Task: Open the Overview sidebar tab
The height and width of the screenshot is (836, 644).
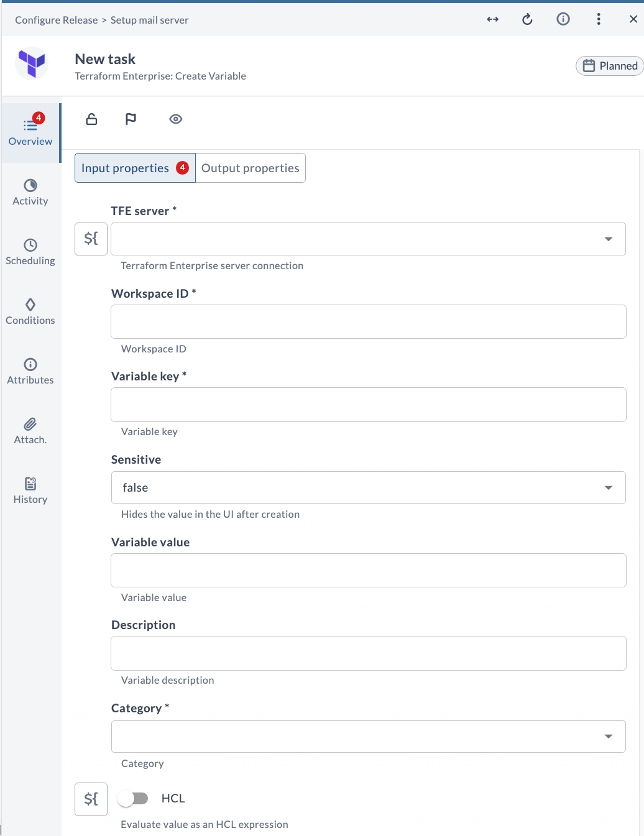Action: pos(30,132)
